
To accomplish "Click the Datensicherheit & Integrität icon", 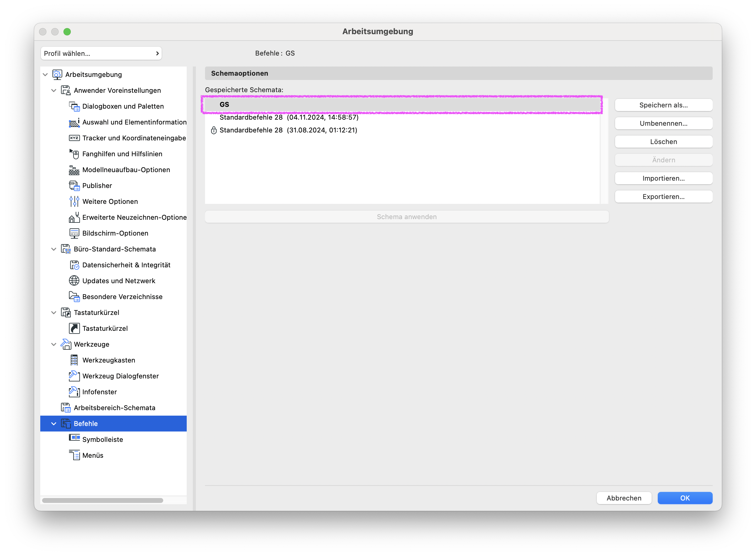I will tap(74, 265).
